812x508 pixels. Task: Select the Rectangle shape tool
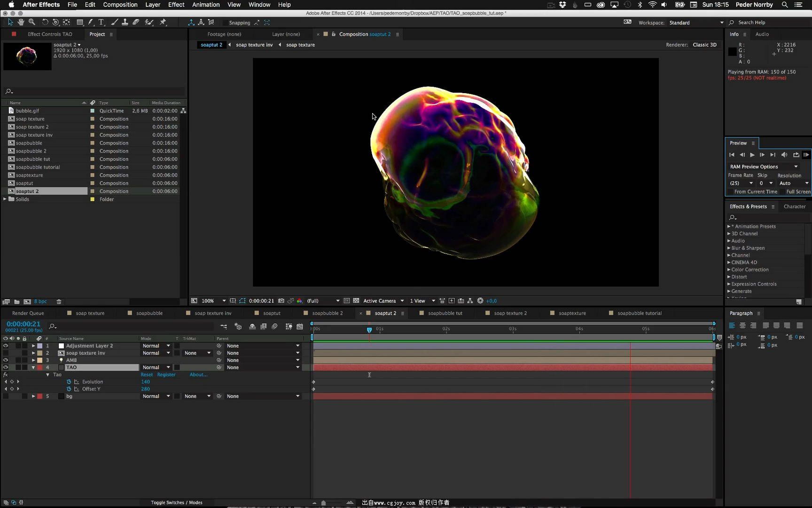coord(80,22)
